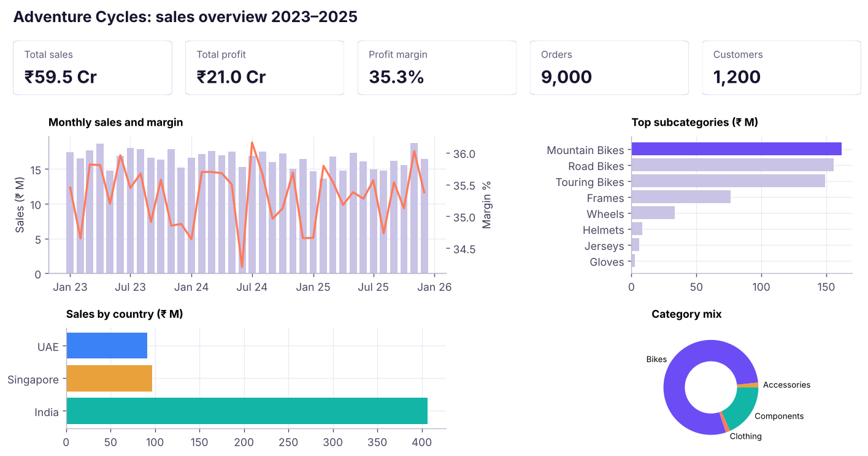
Task: Click the "Jul 24" x-axis label
Action: [x=252, y=287]
